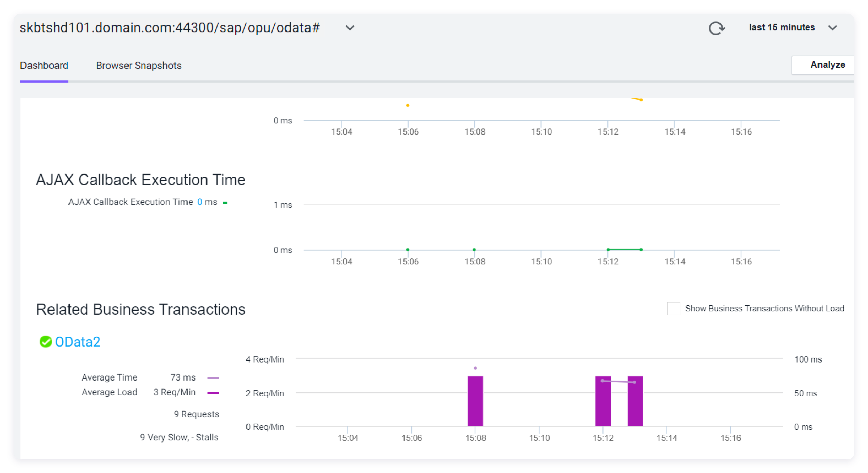This screenshot has width=868, height=473.
Task: Click the average time dot above 15:08 bar
Action: pos(475,368)
